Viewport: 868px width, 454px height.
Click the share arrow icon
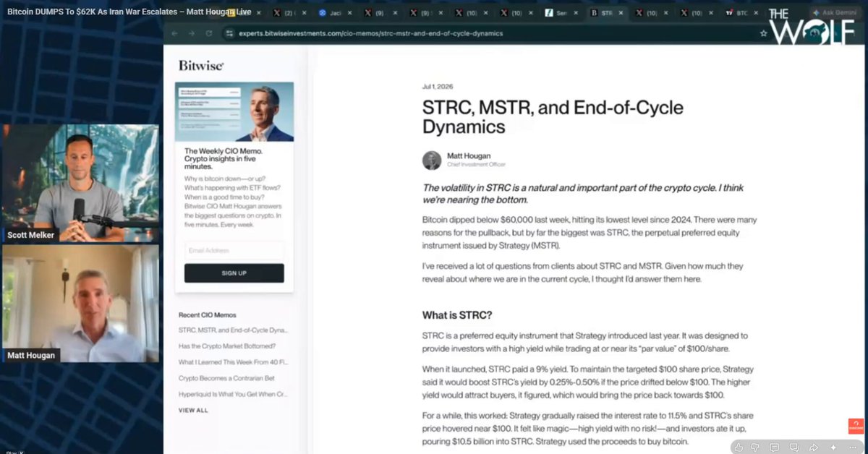[813, 447]
